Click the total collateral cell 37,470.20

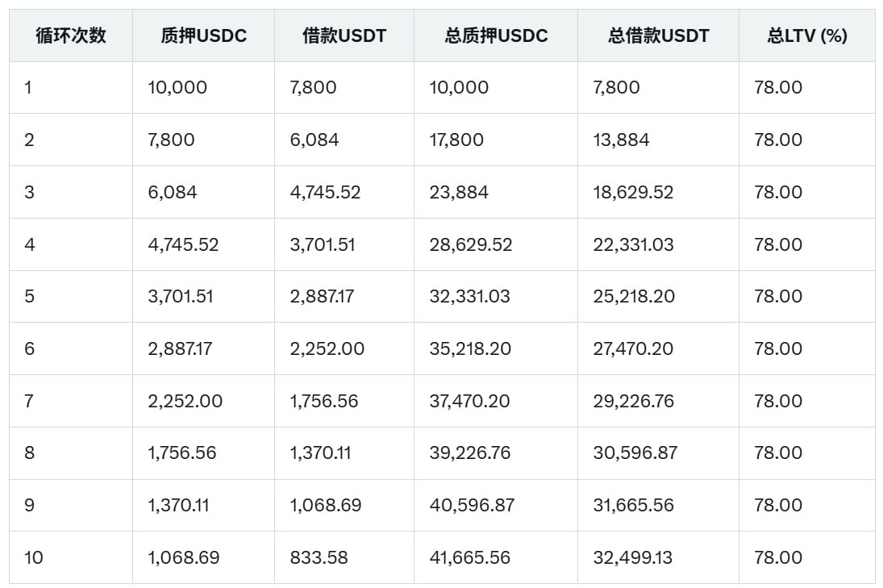469,401
